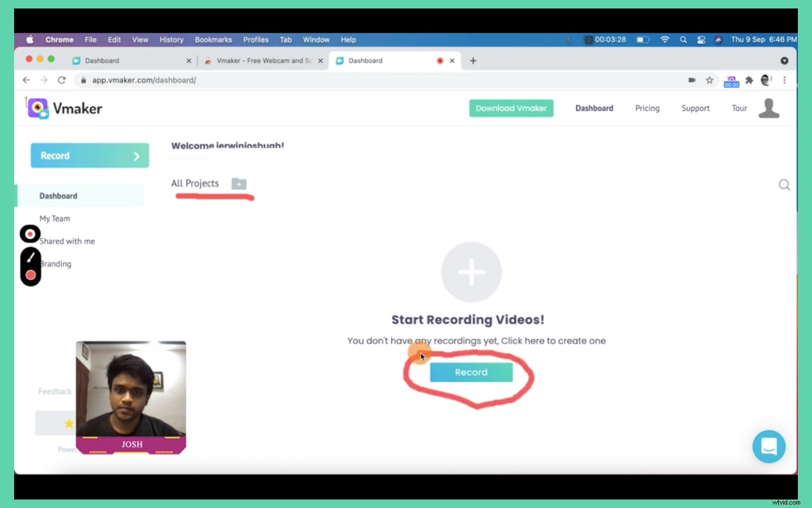The height and width of the screenshot is (508, 812).
Task: Open the Chrome extensions puzzle icon
Action: (x=749, y=80)
